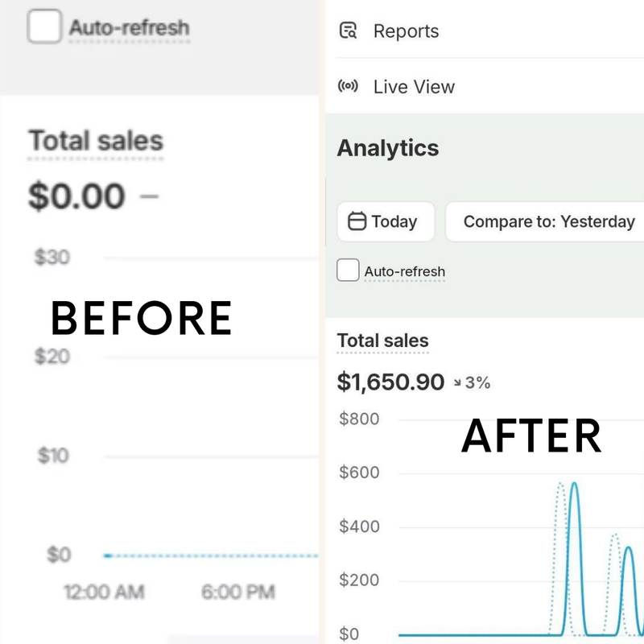Open the Compare to: Yesterday dropdown

tap(549, 221)
